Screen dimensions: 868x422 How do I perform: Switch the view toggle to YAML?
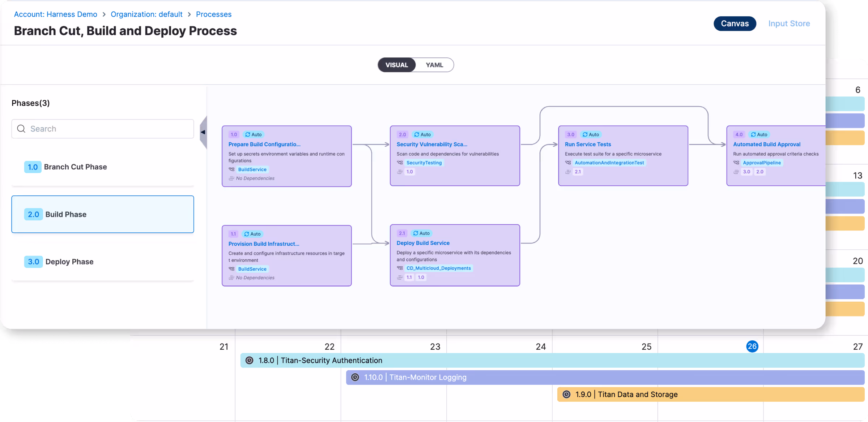(x=434, y=65)
